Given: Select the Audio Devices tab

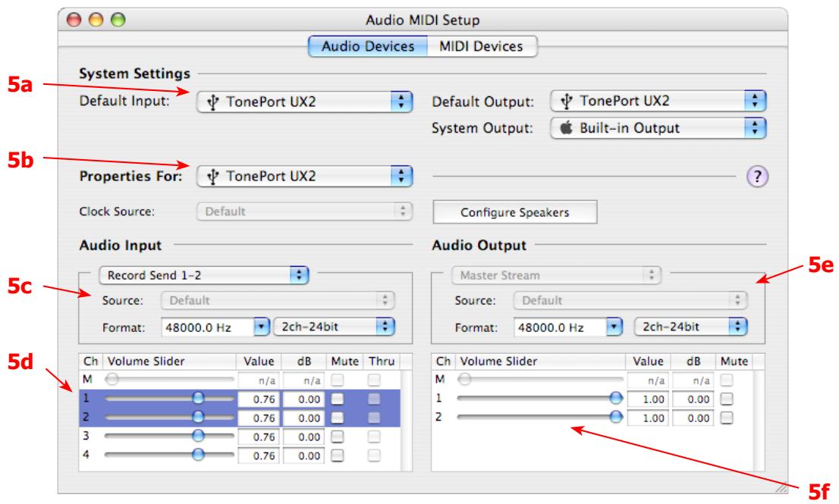Looking at the screenshot, I should (x=368, y=46).
